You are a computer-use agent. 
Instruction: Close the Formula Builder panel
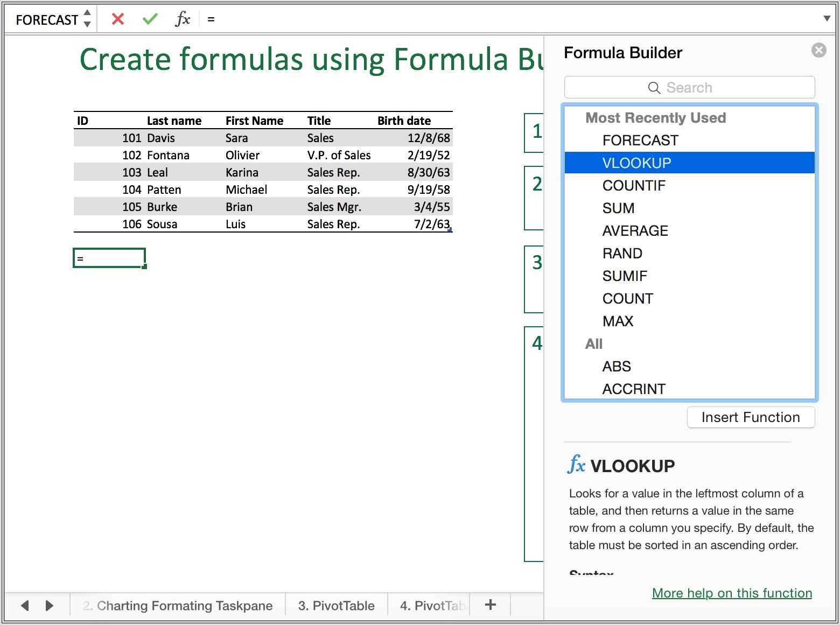click(818, 50)
